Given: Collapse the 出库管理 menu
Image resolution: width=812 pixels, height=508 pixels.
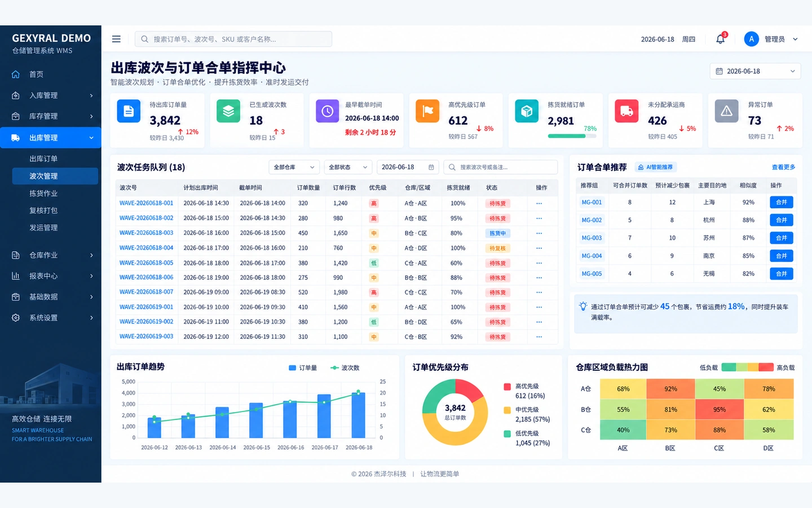Looking at the screenshot, I should [51, 138].
